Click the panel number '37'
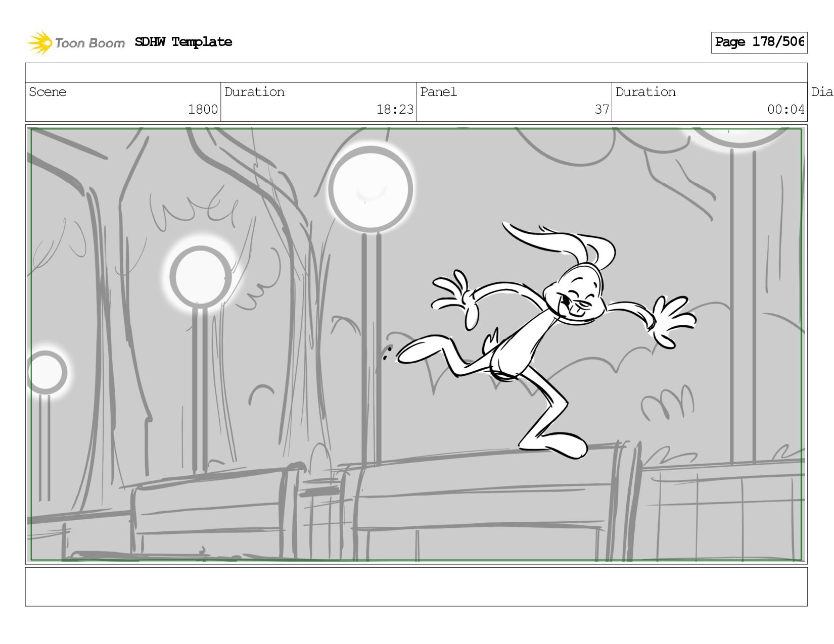834x644 pixels. coord(601,110)
